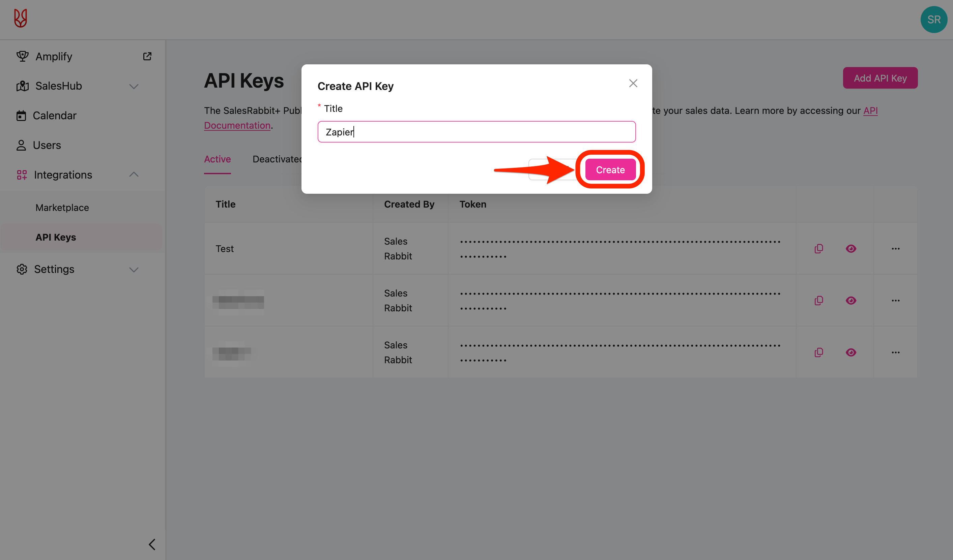
Task: Expand the Settings menu
Action: pyautogui.click(x=134, y=270)
